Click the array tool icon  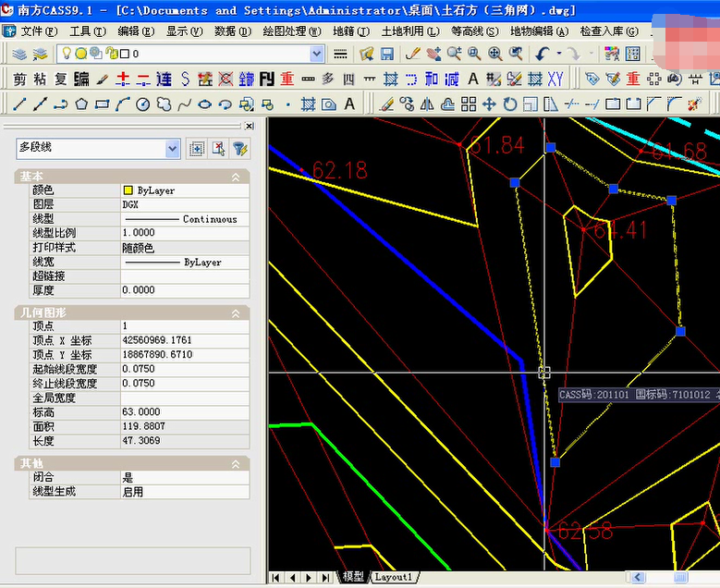click(x=469, y=104)
